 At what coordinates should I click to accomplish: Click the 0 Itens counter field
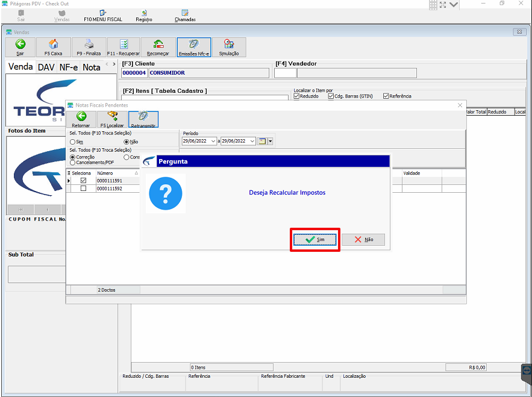pyautogui.click(x=231, y=367)
